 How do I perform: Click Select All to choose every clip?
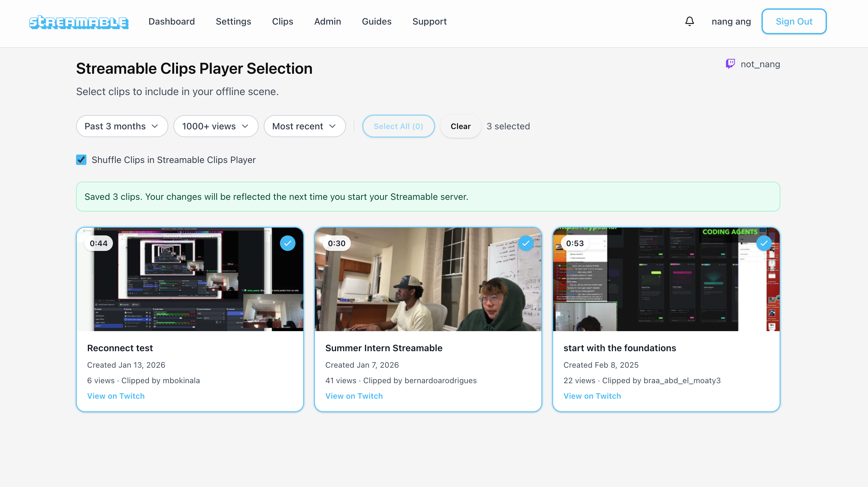pyautogui.click(x=398, y=126)
